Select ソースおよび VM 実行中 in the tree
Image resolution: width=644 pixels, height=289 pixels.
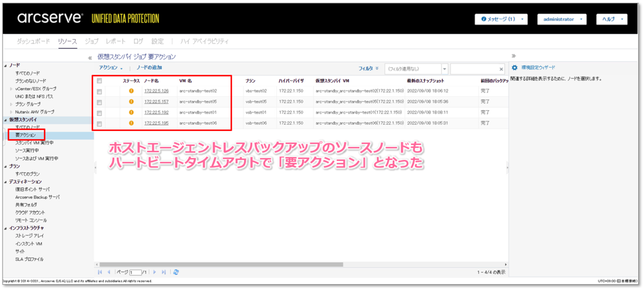37,158
